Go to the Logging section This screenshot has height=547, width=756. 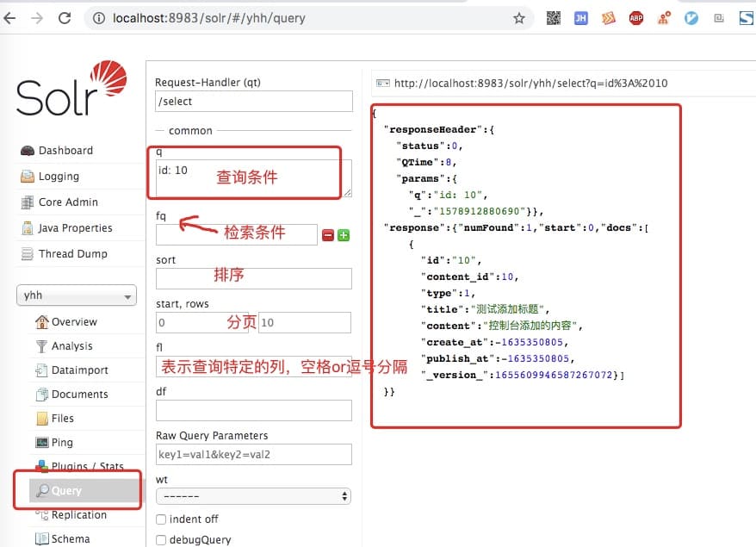tap(59, 177)
